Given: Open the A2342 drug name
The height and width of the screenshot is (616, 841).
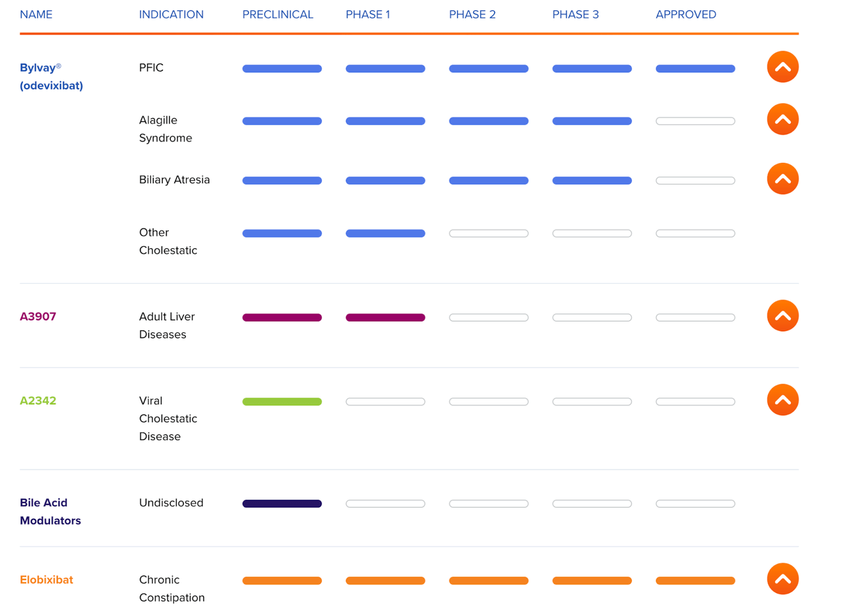Looking at the screenshot, I should [x=38, y=401].
